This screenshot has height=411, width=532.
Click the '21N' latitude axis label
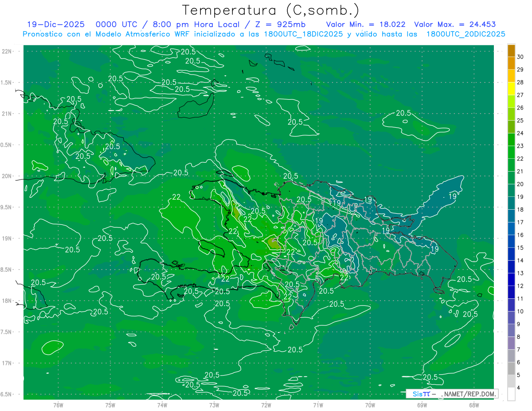point(7,114)
